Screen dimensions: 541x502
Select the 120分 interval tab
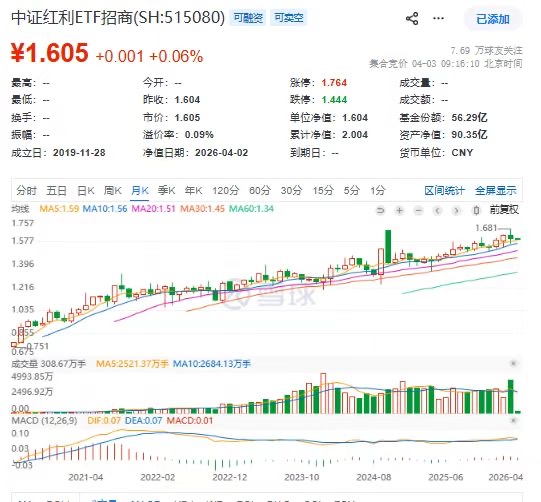pyautogui.click(x=226, y=190)
